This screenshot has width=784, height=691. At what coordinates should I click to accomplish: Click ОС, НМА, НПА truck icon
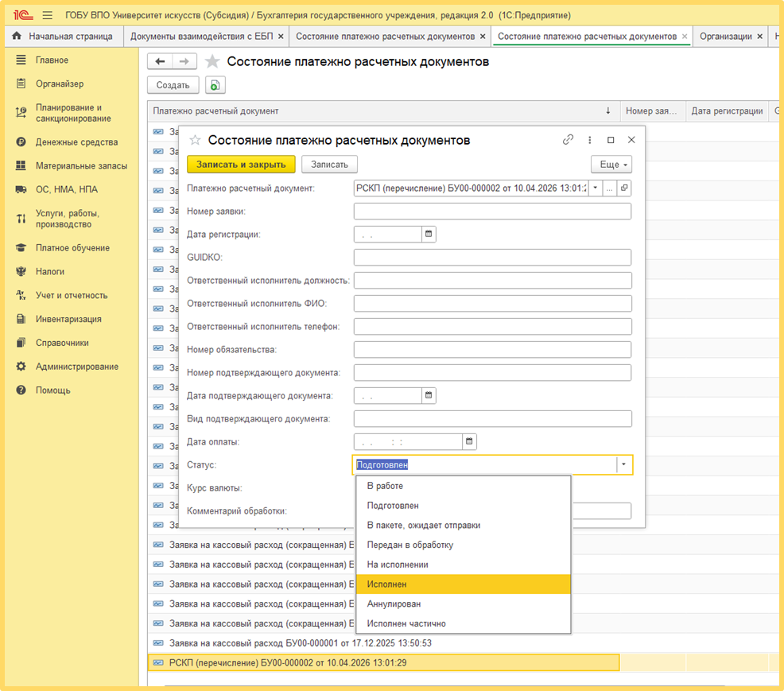coord(21,189)
